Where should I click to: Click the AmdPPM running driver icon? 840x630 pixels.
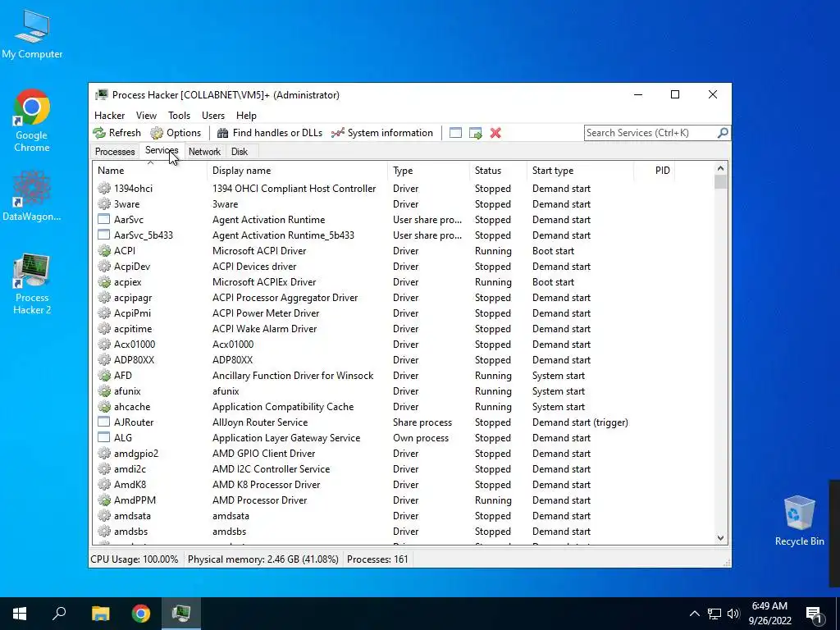[104, 500]
